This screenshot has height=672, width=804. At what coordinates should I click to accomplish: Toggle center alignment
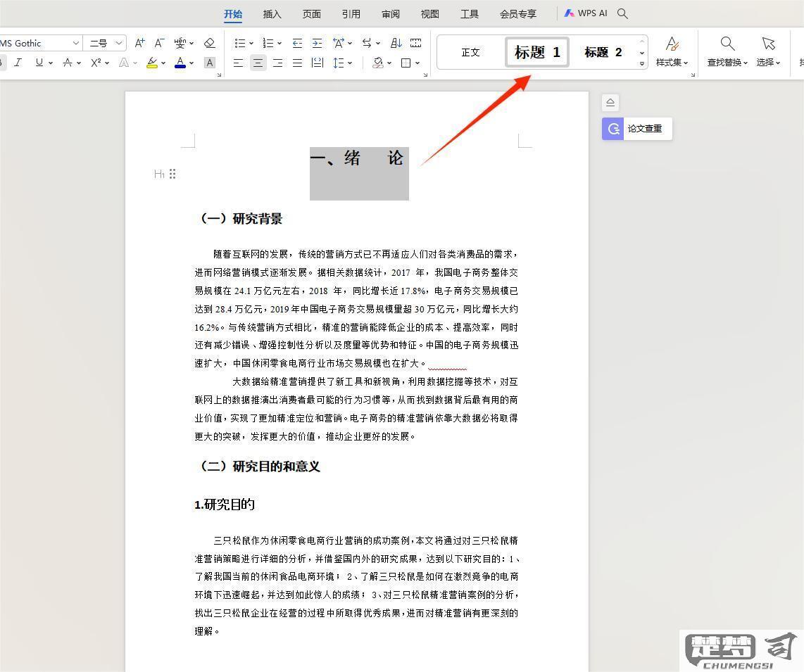click(258, 63)
